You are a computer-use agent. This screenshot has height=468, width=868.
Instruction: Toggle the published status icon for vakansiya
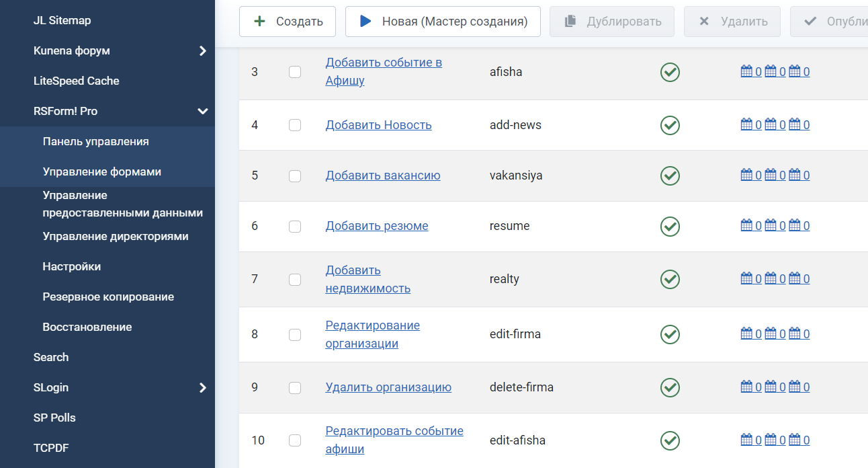tap(670, 175)
